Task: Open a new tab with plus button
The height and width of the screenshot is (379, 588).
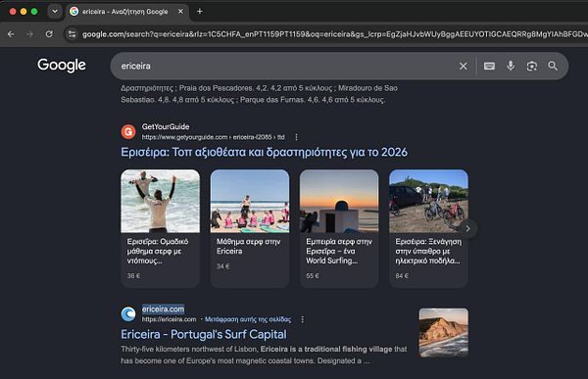Action: point(200,11)
